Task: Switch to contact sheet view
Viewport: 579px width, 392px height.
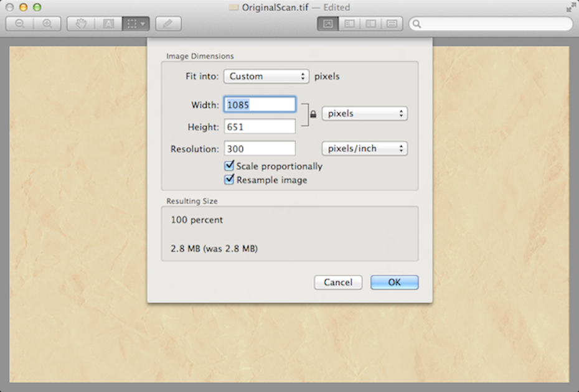Action: click(392, 24)
